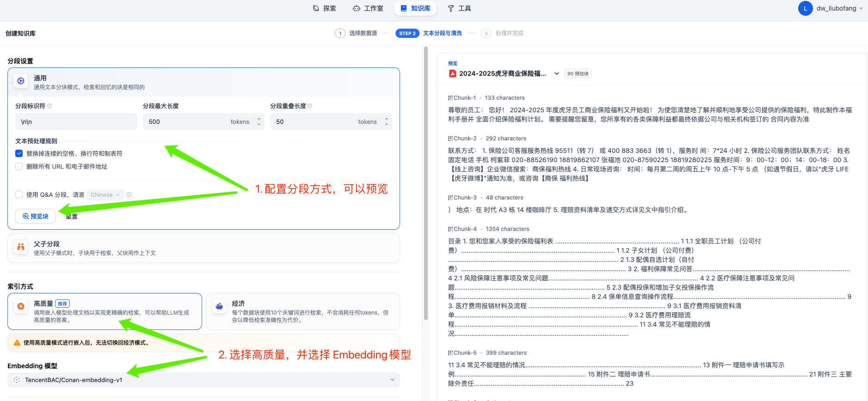Click the PDF file icon in preview
This screenshot has height=401, width=868.
[452, 73]
